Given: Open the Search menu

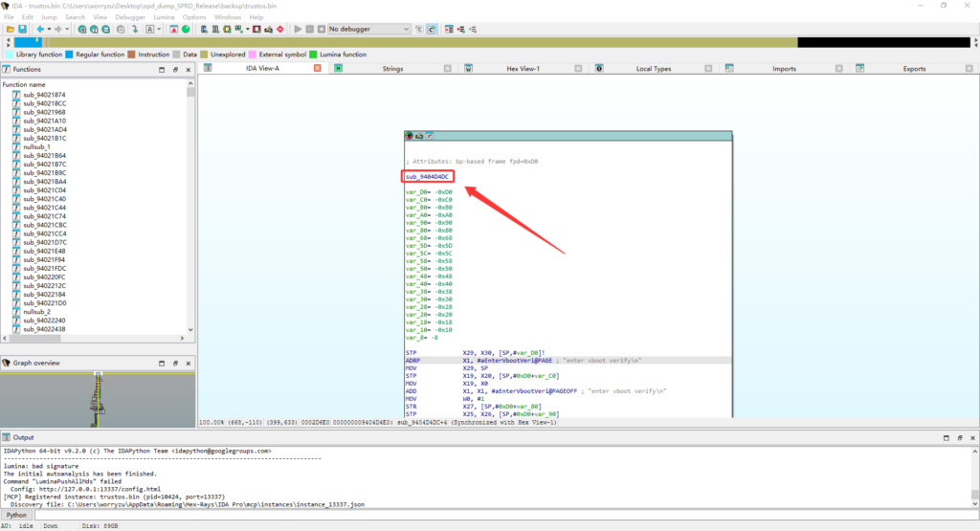Looking at the screenshot, I should point(75,17).
